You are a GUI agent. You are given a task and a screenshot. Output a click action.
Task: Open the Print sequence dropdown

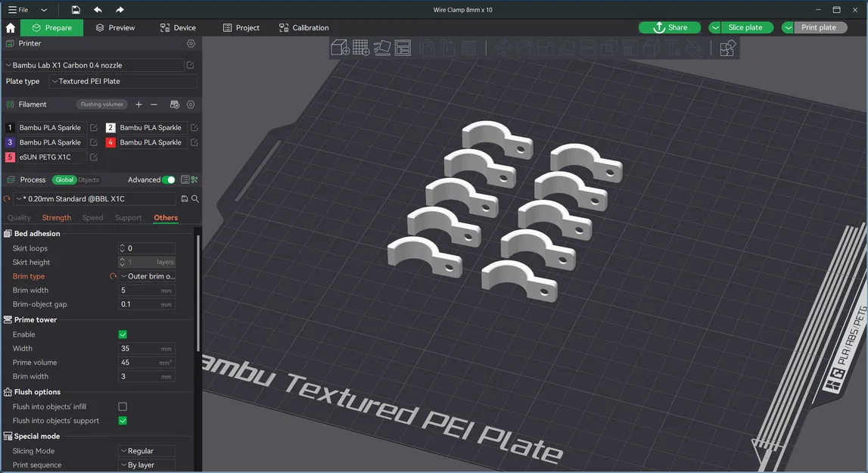(x=147, y=465)
